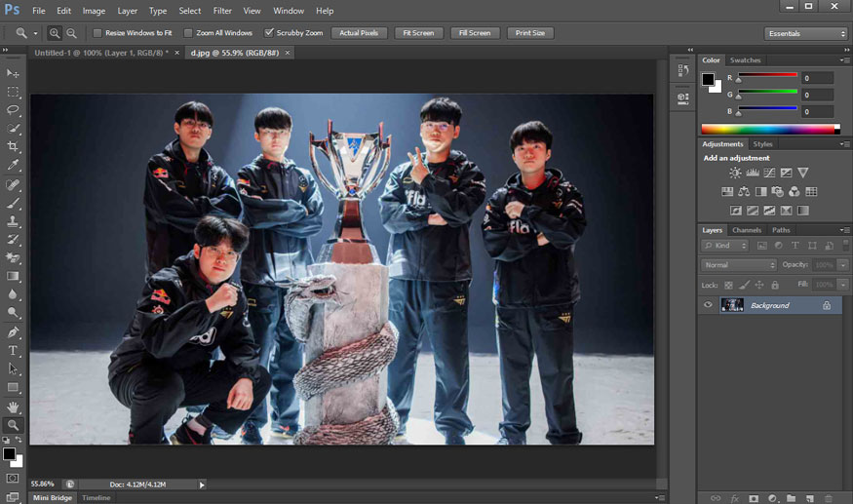This screenshot has height=504, width=853.
Task: Select the Hand tool
Action: (x=13, y=407)
